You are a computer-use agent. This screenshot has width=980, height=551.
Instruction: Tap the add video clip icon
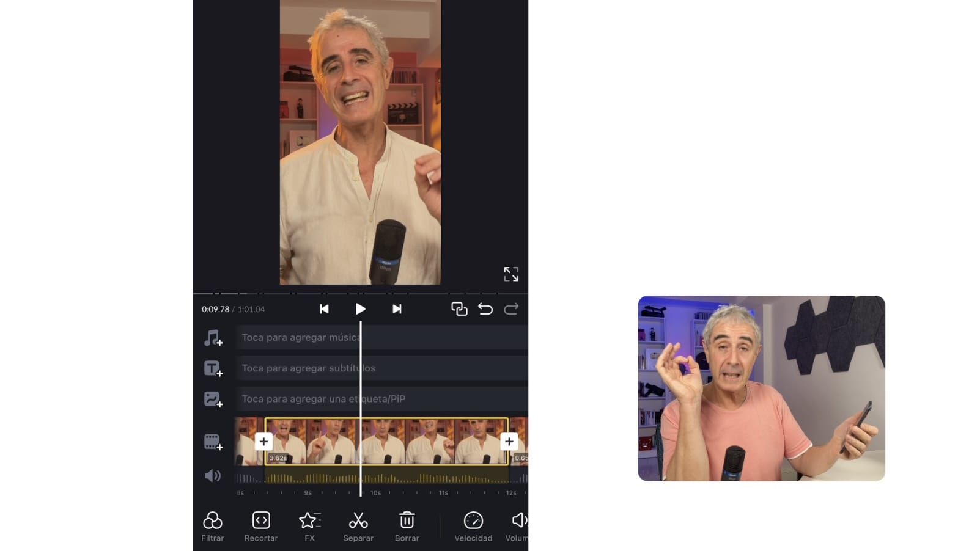pyautogui.click(x=213, y=442)
